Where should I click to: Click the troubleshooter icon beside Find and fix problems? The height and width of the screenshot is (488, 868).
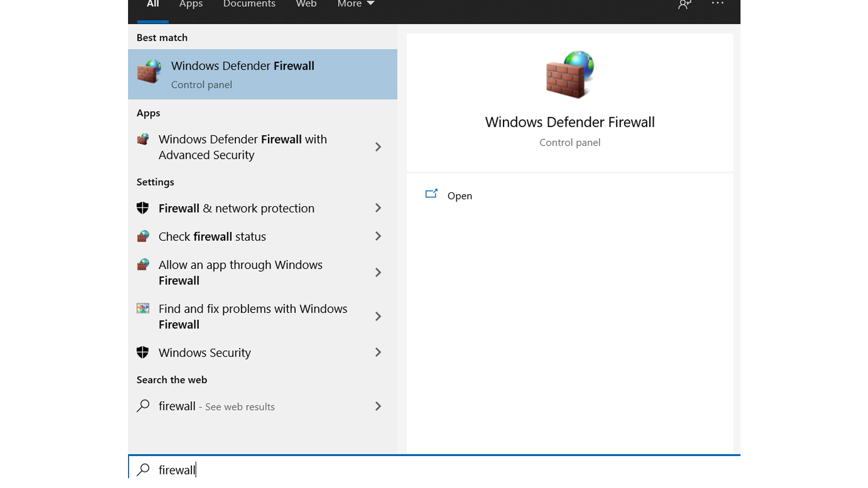click(143, 309)
